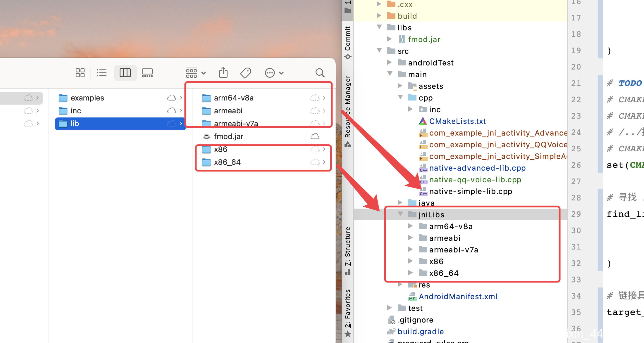Open build.gradle file in project tree
The image size is (644, 343).
click(x=421, y=332)
